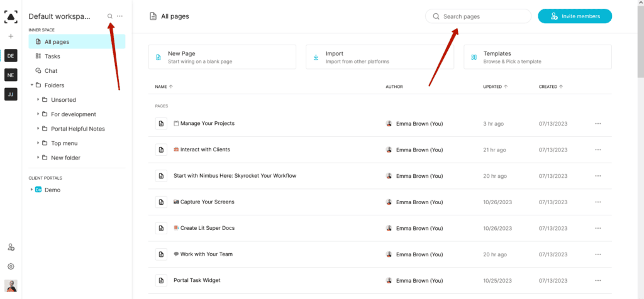Create a New Page from the card

tap(222, 57)
